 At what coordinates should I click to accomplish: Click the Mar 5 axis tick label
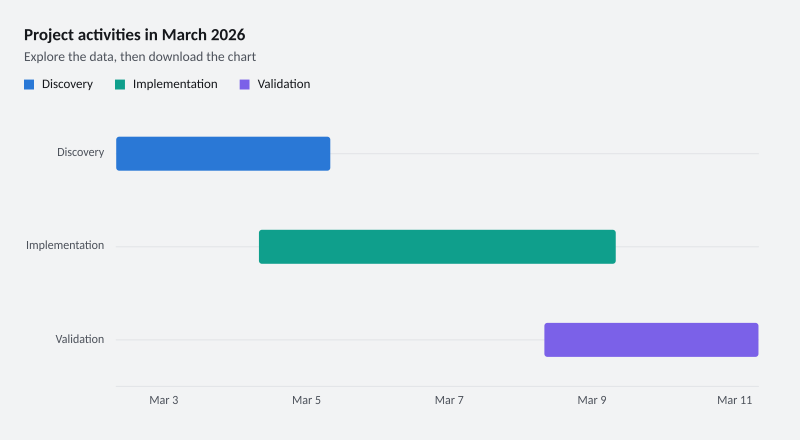tap(307, 400)
